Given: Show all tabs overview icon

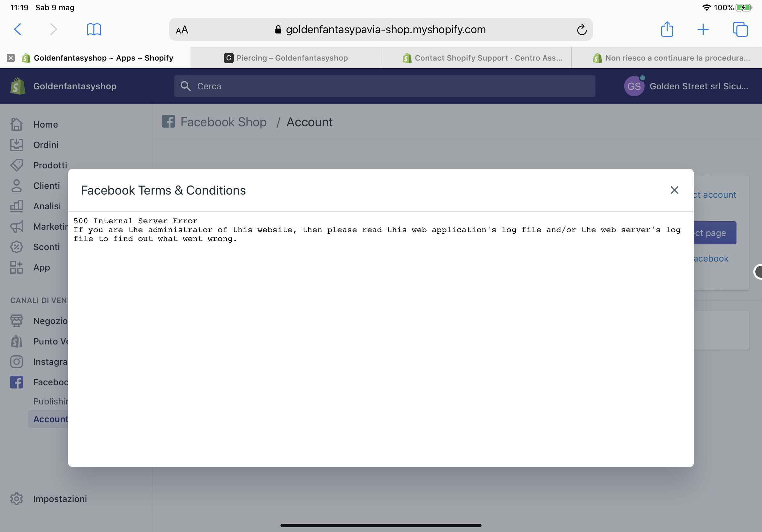Looking at the screenshot, I should [740, 30].
